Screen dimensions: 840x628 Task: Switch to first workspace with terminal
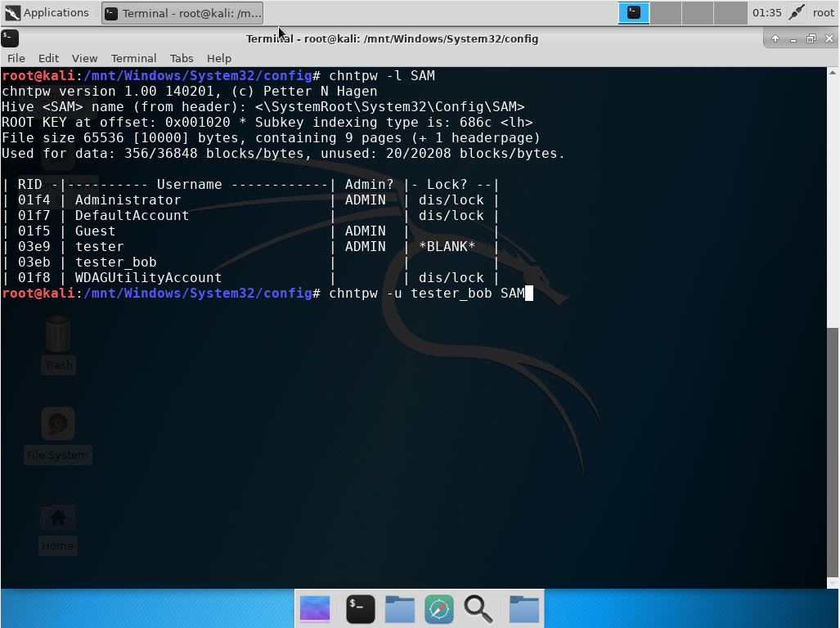point(634,13)
